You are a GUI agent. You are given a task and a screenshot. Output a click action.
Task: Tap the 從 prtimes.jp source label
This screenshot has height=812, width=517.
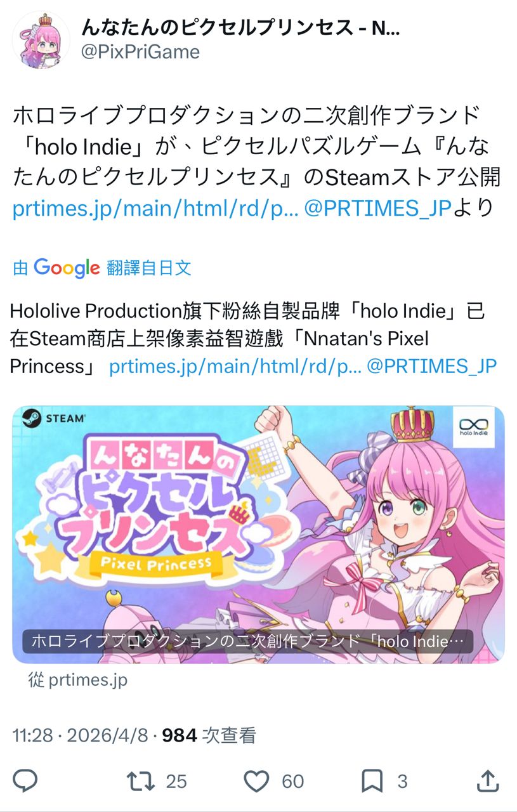point(78,681)
